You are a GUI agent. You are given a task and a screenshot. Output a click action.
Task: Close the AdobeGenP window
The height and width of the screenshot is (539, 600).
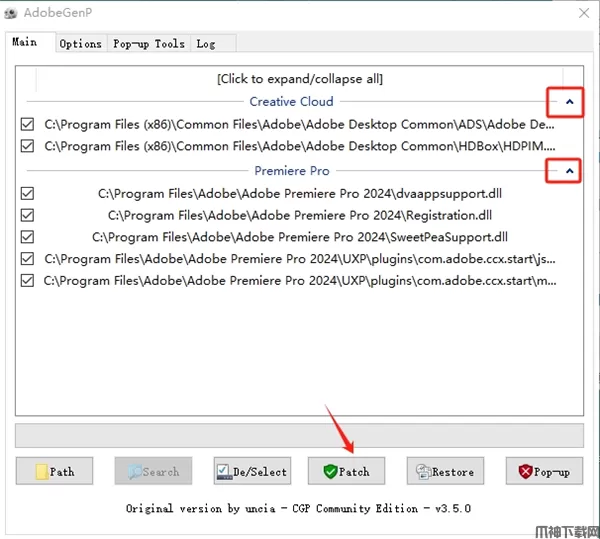[x=584, y=13]
